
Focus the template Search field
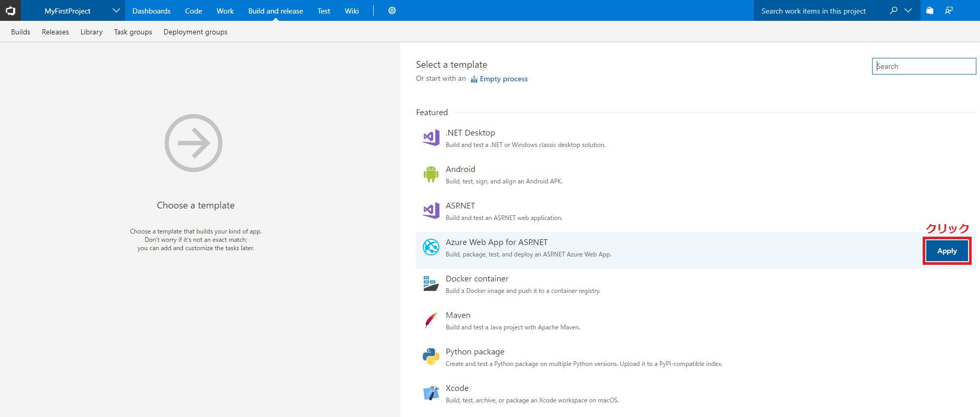tap(923, 66)
